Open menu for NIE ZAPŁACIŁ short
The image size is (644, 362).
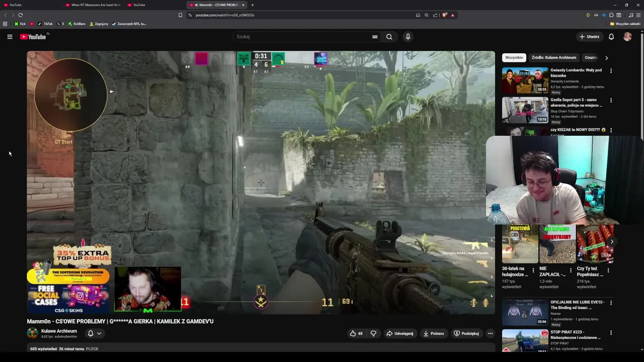pos(571,270)
